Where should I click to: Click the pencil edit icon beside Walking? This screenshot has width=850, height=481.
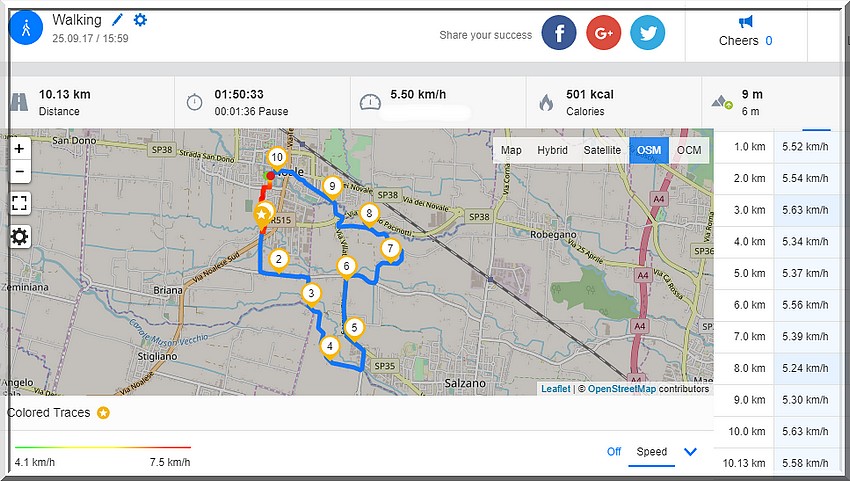[118, 20]
